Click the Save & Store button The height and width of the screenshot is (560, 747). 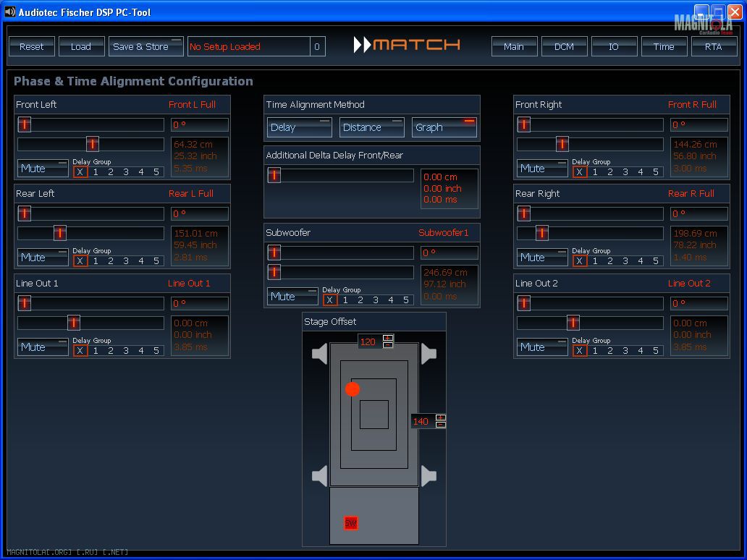pos(145,46)
